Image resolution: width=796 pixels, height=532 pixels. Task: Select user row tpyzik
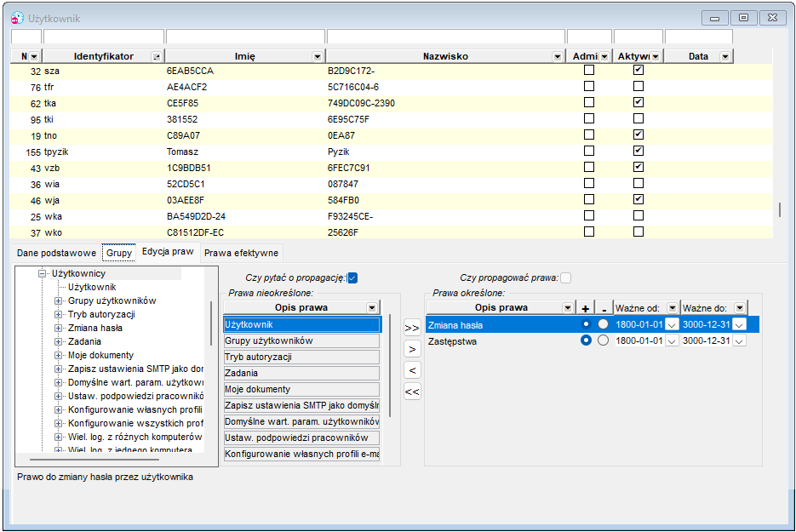point(391,152)
